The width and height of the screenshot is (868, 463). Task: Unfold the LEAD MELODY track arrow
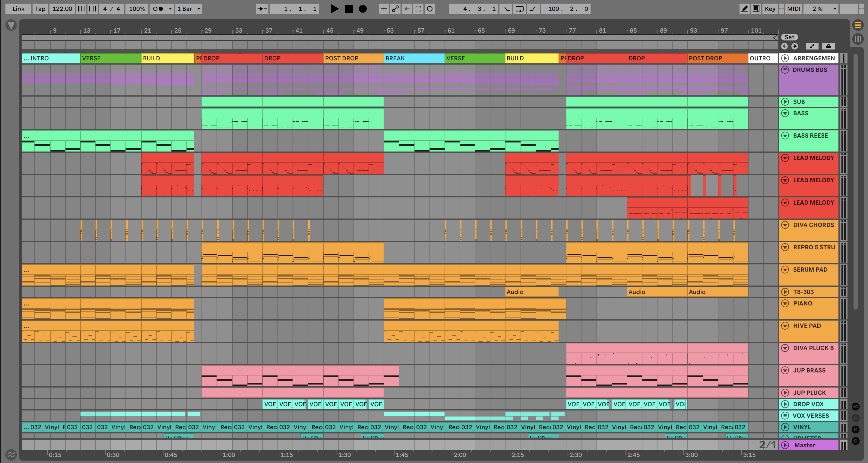(785, 158)
